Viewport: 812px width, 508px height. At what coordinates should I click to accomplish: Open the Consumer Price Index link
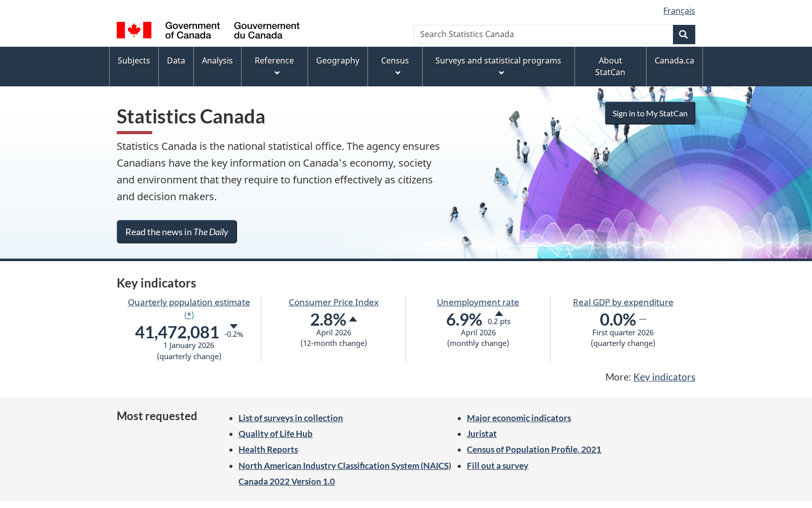click(333, 302)
